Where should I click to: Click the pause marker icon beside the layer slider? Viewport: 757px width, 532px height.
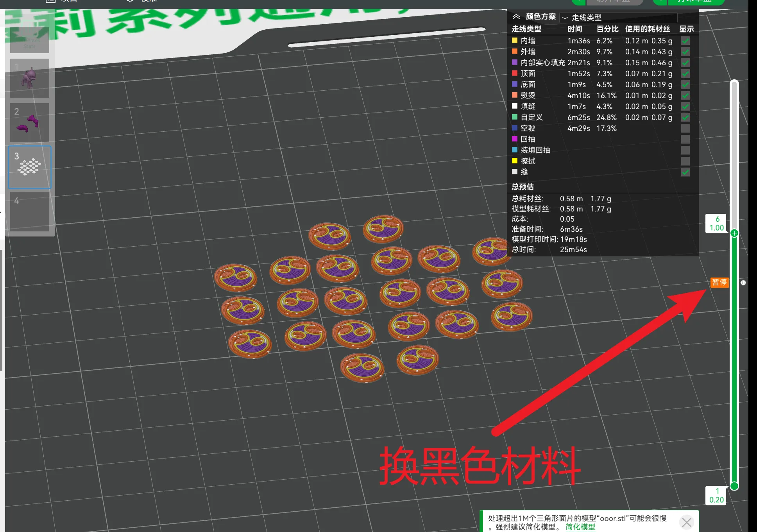tap(743, 283)
